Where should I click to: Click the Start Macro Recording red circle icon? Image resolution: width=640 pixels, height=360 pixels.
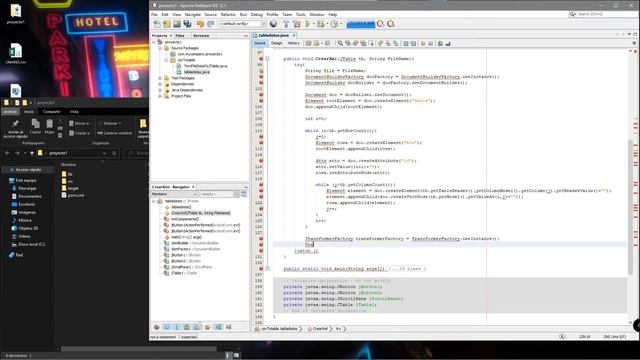[423, 43]
